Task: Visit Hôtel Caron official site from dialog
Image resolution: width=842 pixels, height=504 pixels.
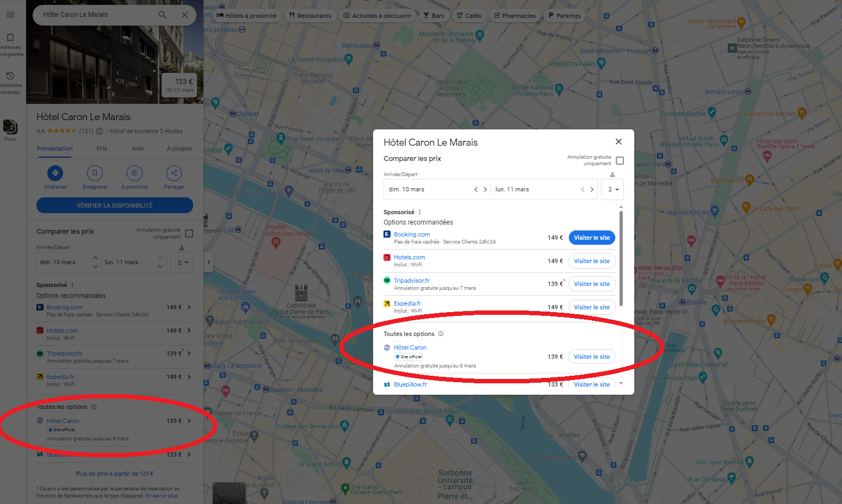Action: point(592,357)
